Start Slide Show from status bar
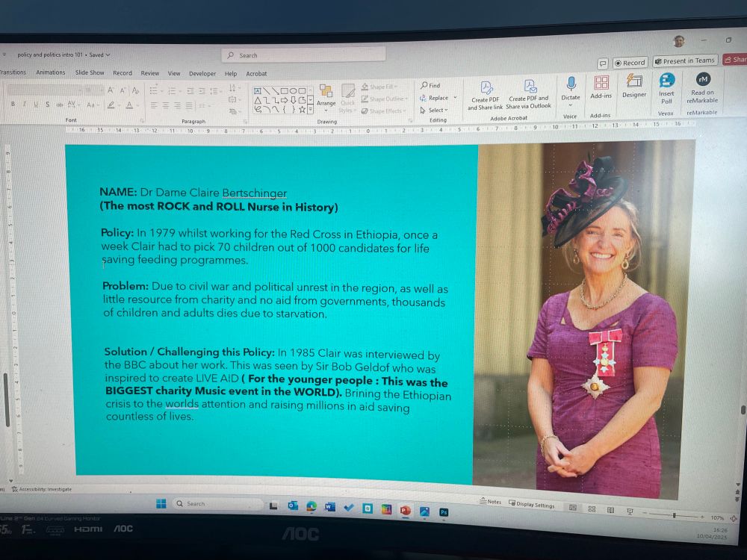747x560 pixels. point(630,511)
